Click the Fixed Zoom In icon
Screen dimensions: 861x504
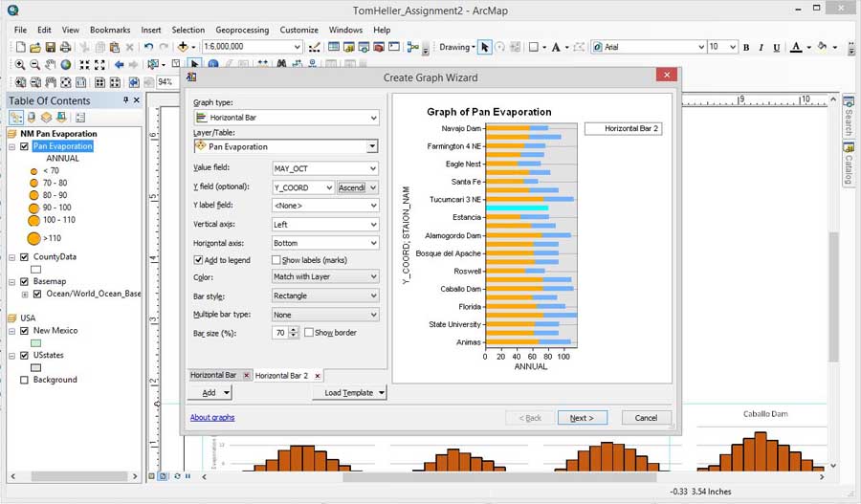click(x=84, y=65)
